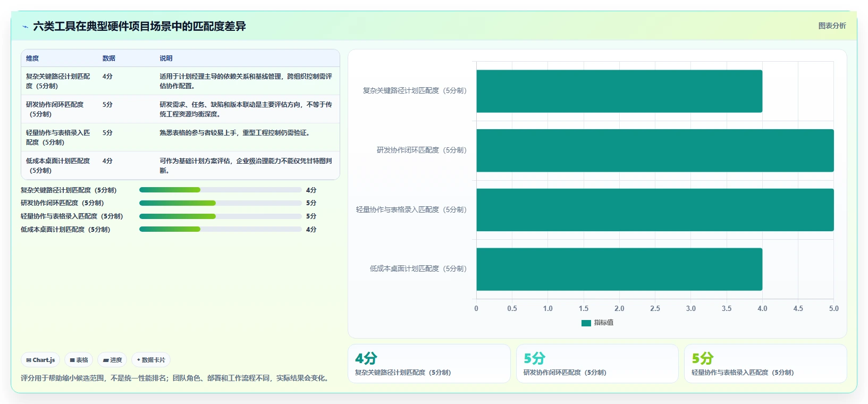Screen dimensions: 868x404
Task: Click the 说明 column header
Action: [x=166, y=58]
